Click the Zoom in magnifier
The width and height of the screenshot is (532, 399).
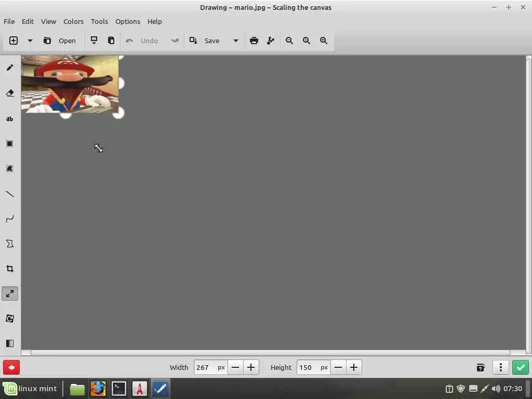click(324, 41)
